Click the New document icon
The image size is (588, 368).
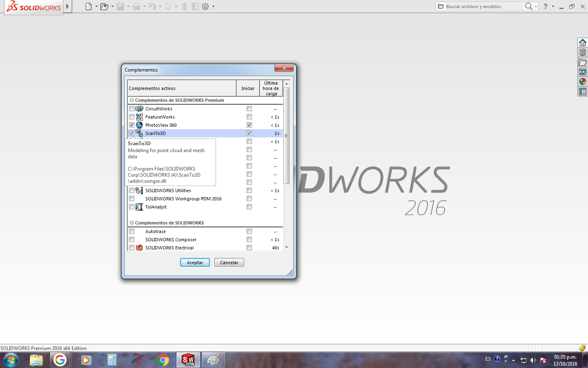click(x=88, y=7)
